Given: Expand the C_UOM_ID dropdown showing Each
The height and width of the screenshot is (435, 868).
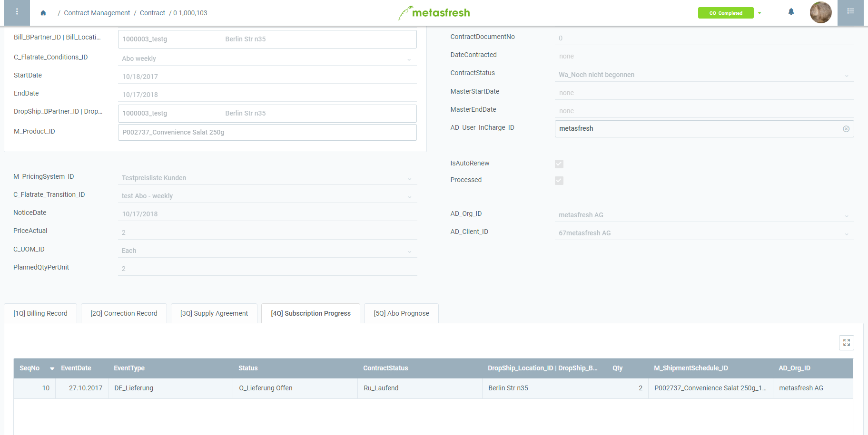Looking at the screenshot, I should point(409,251).
